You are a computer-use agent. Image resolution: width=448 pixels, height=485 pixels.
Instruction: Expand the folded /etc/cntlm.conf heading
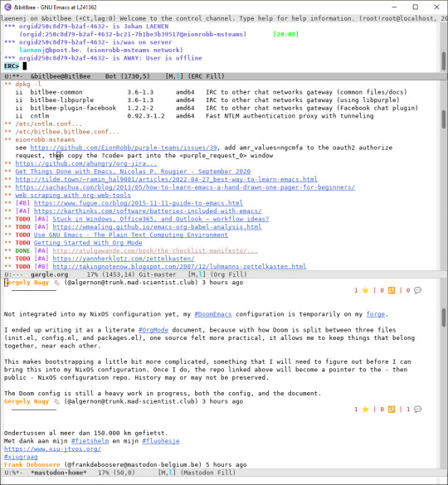(x=49, y=124)
